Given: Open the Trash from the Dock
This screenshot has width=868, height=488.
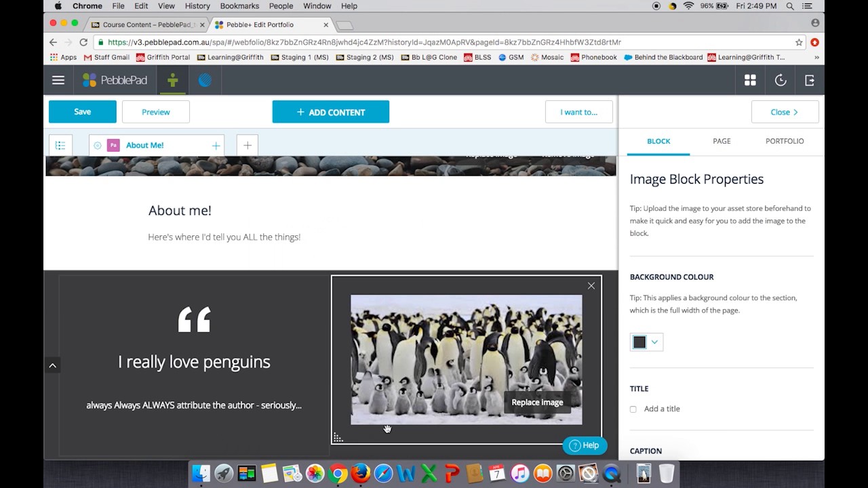Looking at the screenshot, I should 667,473.
